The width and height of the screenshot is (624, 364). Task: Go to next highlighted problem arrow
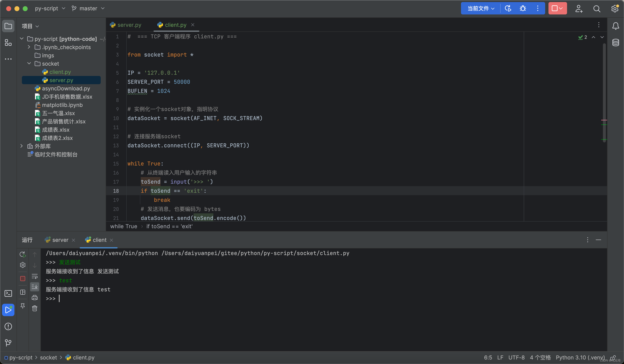(x=602, y=37)
